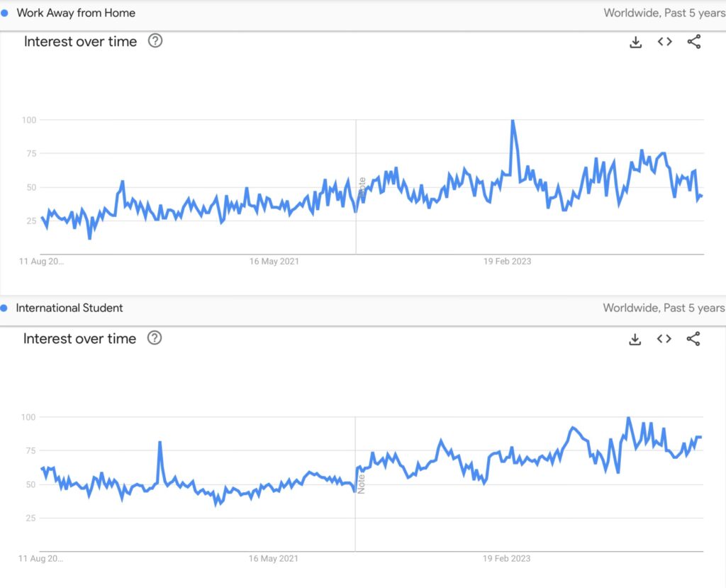The height and width of the screenshot is (588, 726).
Task: Click the 19 Feb 2023 label in bottom chart
Action: pos(507,559)
